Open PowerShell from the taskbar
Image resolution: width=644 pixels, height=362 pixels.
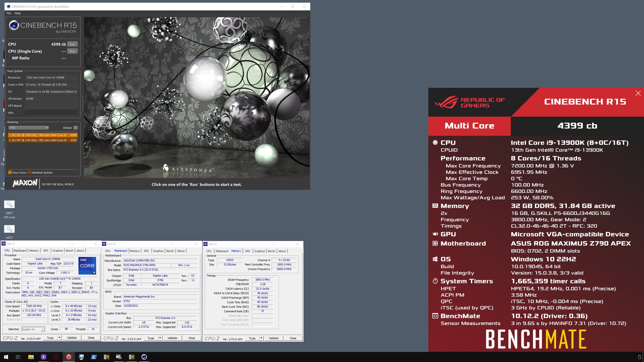(x=94, y=357)
